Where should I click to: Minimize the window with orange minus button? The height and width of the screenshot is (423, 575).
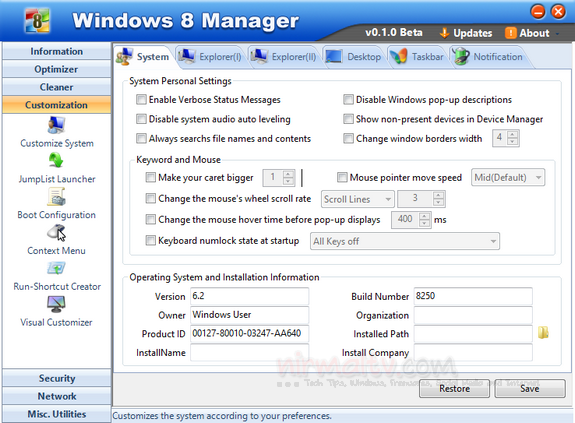[x=538, y=12]
